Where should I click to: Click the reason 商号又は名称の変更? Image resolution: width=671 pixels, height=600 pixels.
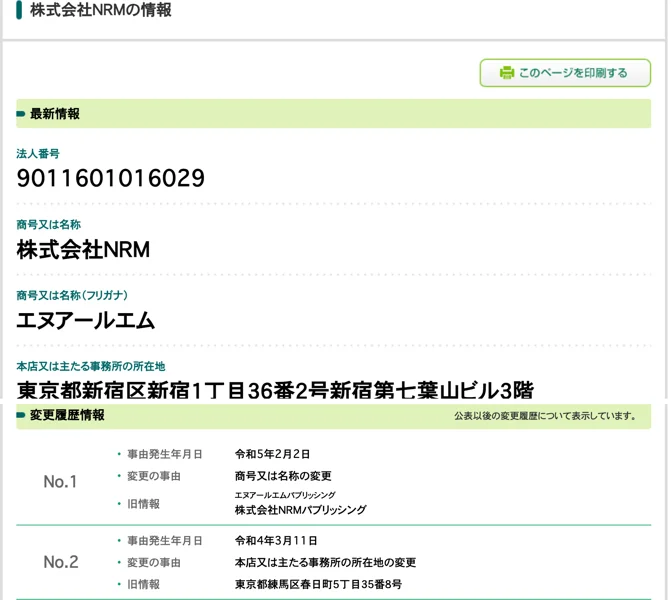tap(283, 476)
